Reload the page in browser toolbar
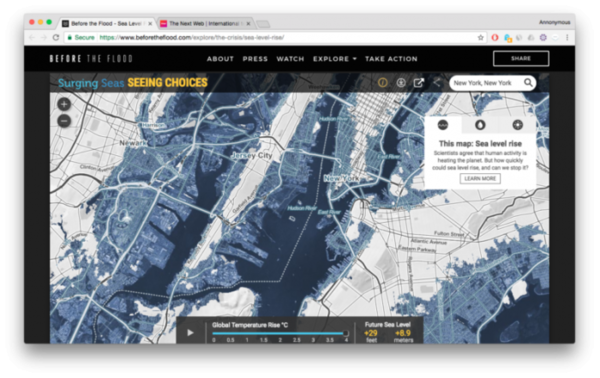Image resolution: width=600 pixels, height=378 pixels. pos(56,37)
